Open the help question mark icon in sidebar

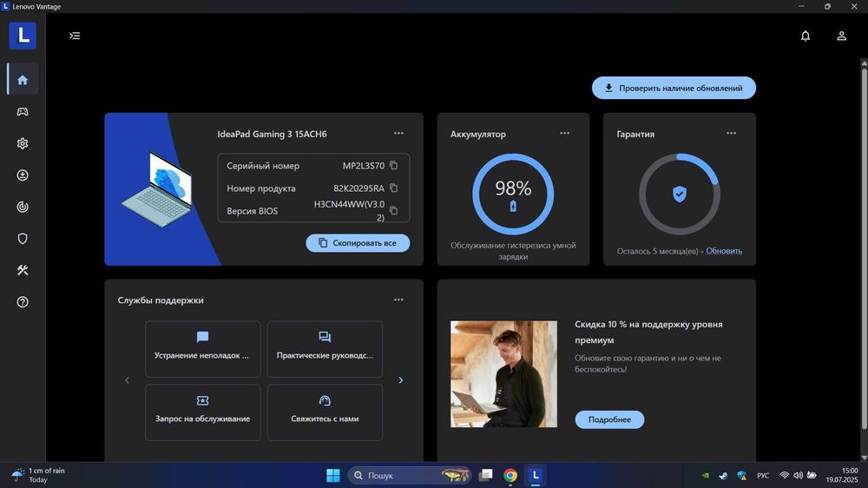click(x=23, y=302)
